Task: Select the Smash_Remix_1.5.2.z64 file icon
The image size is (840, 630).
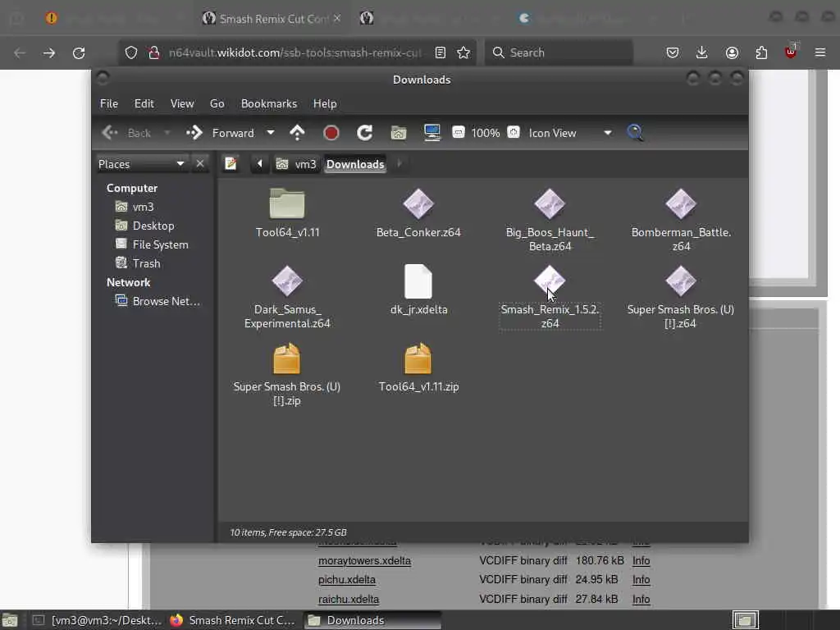Action: click(550, 281)
